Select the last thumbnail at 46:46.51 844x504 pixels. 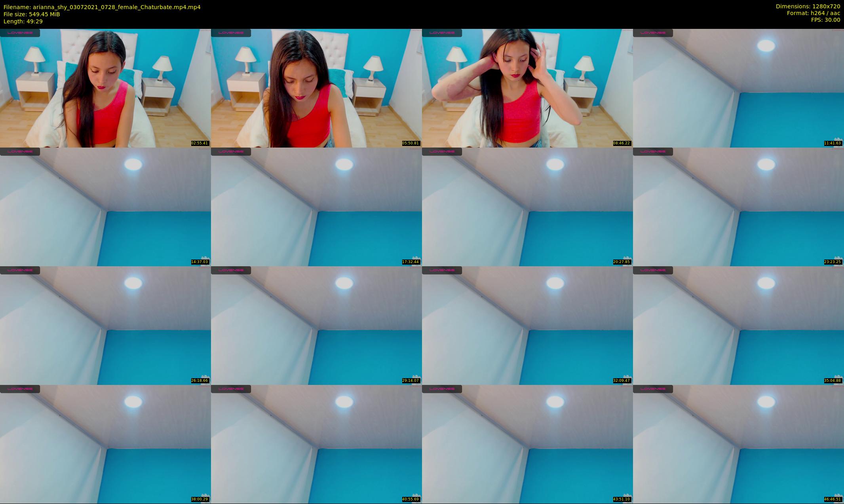[x=738, y=444]
